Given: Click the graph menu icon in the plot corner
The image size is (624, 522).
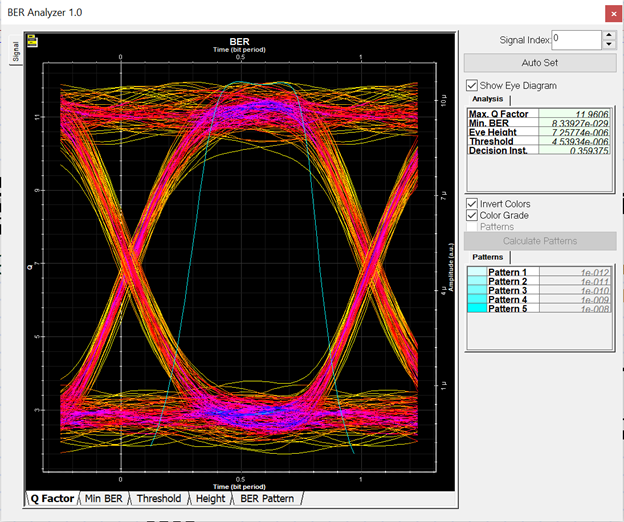Looking at the screenshot, I should (33, 42).
